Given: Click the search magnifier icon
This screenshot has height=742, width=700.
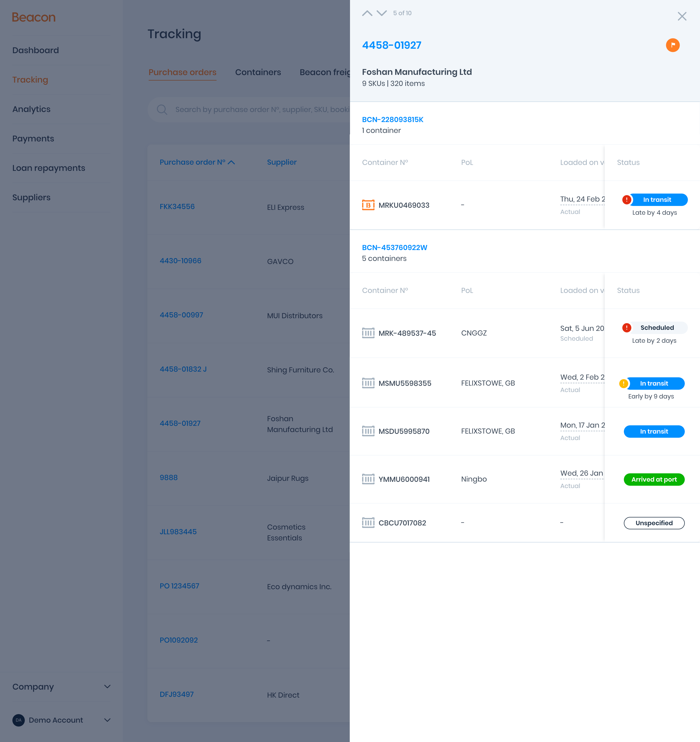Looking at the screenshot, I should (162, 109).
